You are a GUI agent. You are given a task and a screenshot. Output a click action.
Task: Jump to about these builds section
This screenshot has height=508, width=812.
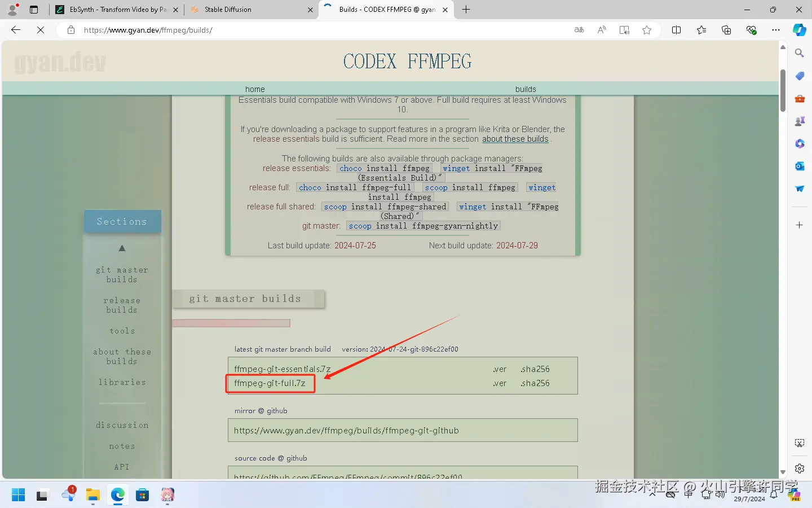122,357
